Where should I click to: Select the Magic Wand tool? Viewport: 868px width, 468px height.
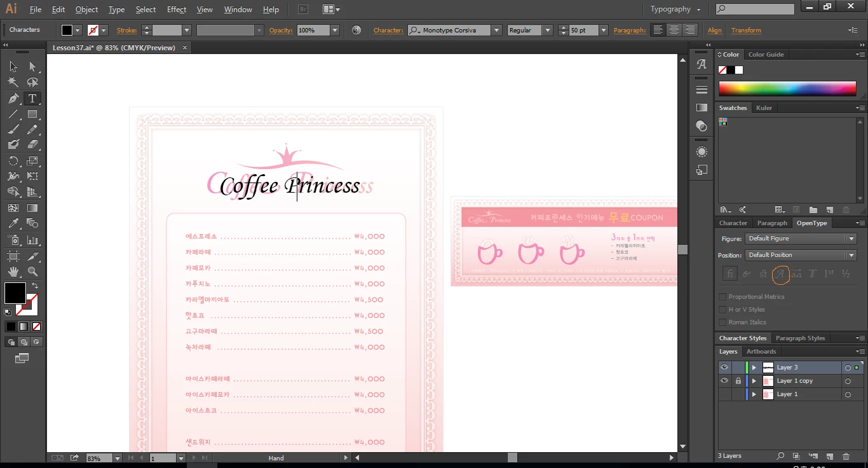click(13, 83)
